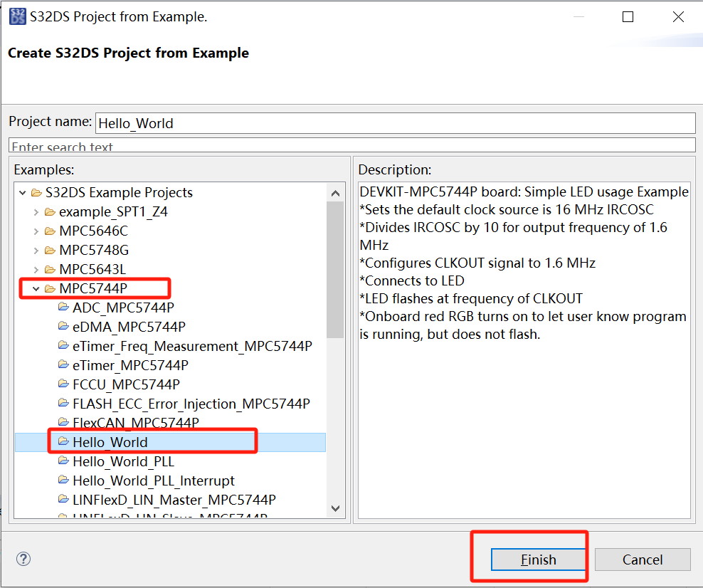Screen dimensions: 703x588
Task: Click folder icon of eTimer_MPC5744P
Action: click(63, 364)
